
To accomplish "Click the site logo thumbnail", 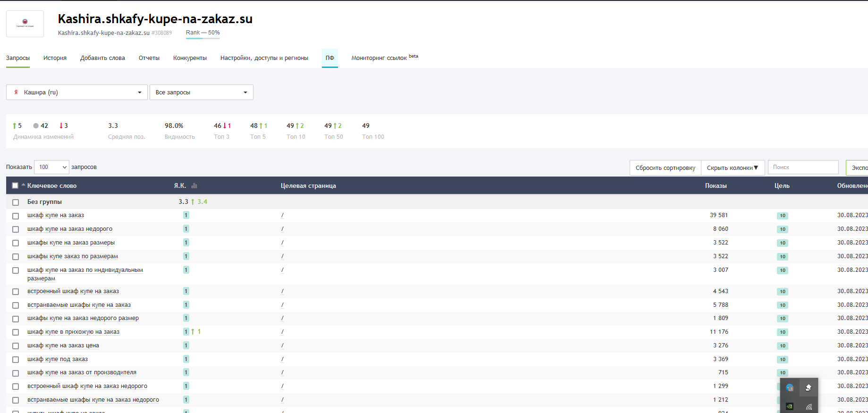I will 25,24.
